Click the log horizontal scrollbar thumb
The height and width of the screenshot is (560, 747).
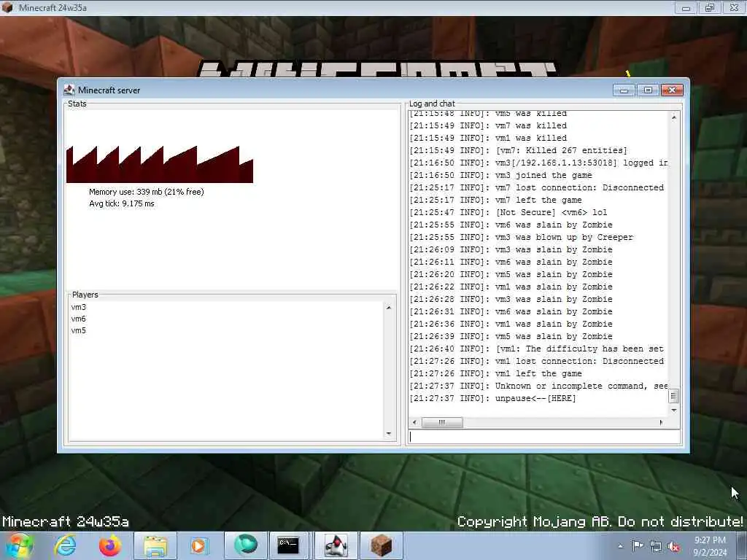(x=441, y=422)
